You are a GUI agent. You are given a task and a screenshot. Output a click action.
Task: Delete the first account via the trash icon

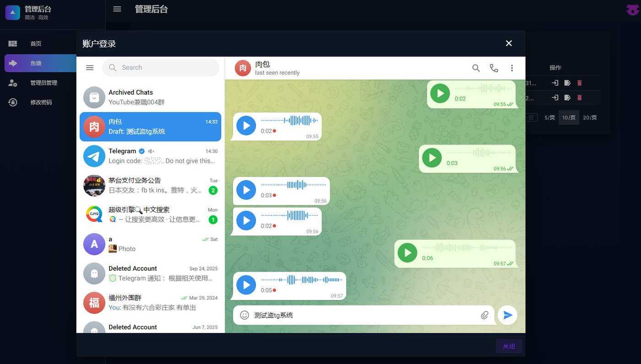click(x=580, y=83)
